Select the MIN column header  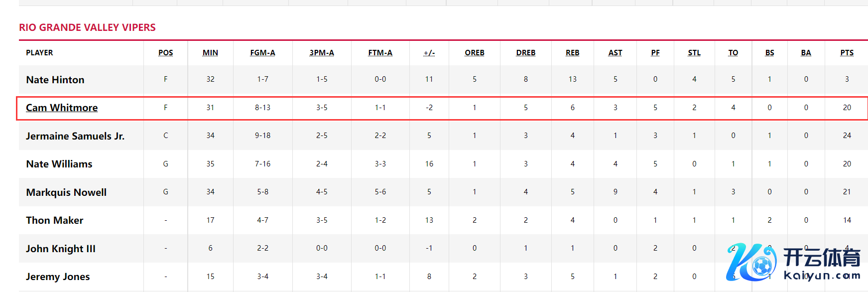(210, 53)
